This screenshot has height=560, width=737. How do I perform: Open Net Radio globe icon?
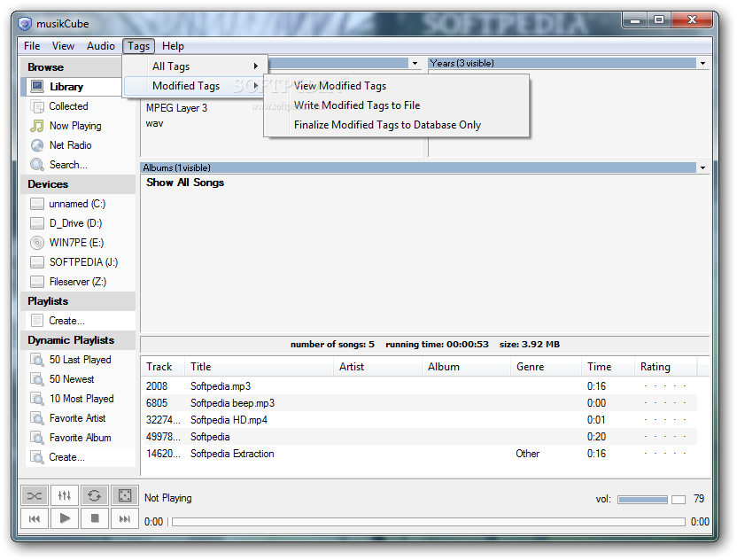(x=36, y=145)
